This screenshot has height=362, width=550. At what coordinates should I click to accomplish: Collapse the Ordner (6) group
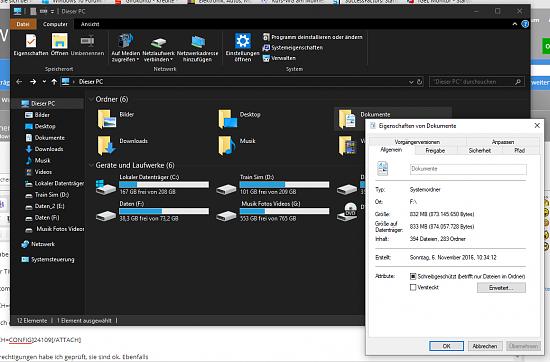pos(91,99)
